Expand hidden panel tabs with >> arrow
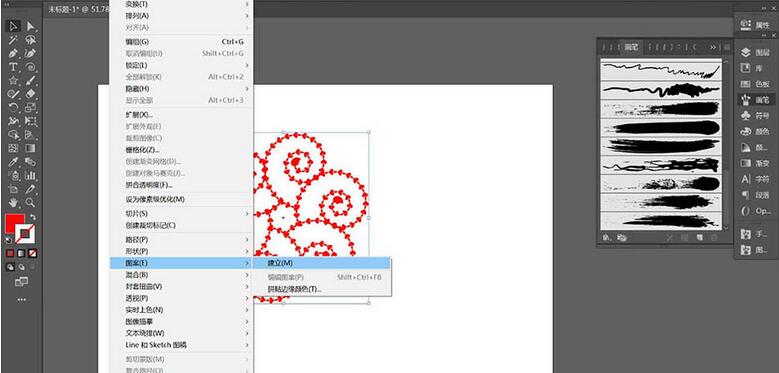Screen dimensions: 779x373 point(713,47)
